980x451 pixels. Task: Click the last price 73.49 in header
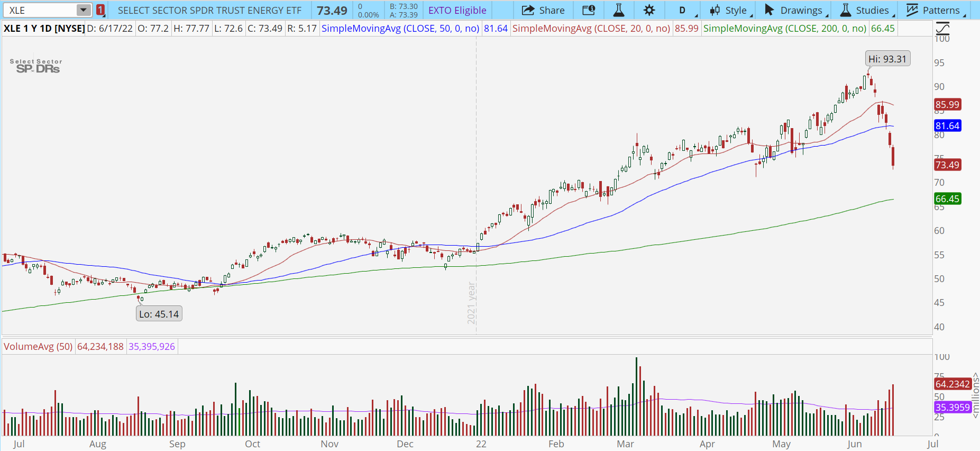point(332,11)
